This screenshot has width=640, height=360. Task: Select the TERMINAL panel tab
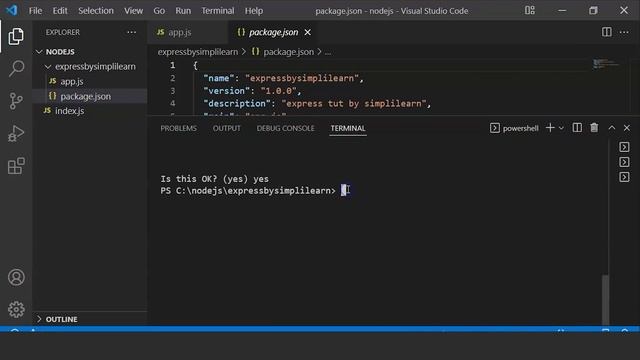pos(348,128)
